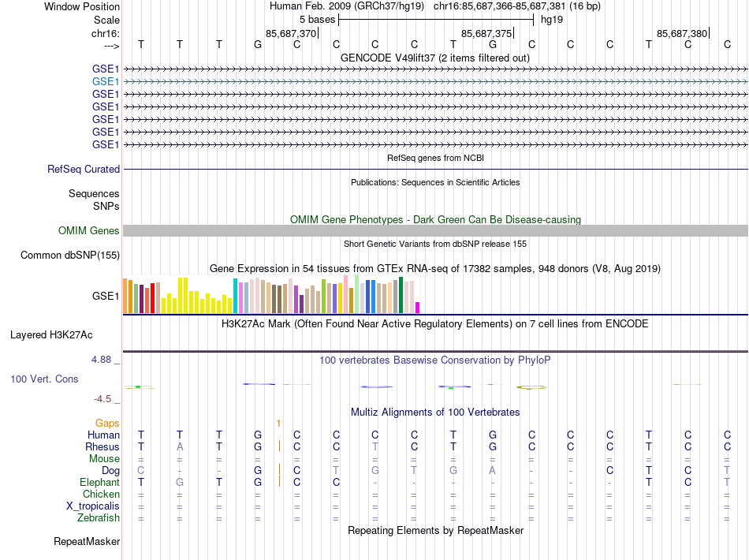This screenshot has width=749, height=560.
Task: Click the orange Gaps row label
Action: (107, 423)
